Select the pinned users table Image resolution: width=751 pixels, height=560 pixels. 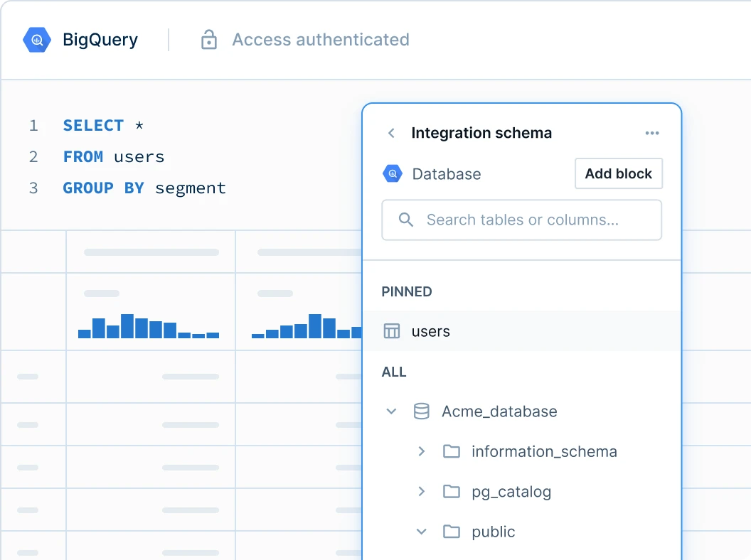pyautogui.click(x=522, y=331)
